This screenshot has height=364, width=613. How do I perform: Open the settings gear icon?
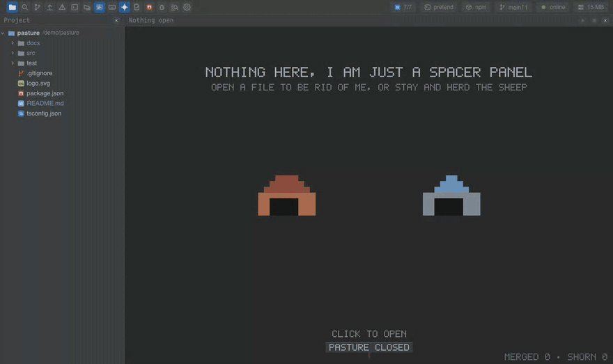point(187,7)
